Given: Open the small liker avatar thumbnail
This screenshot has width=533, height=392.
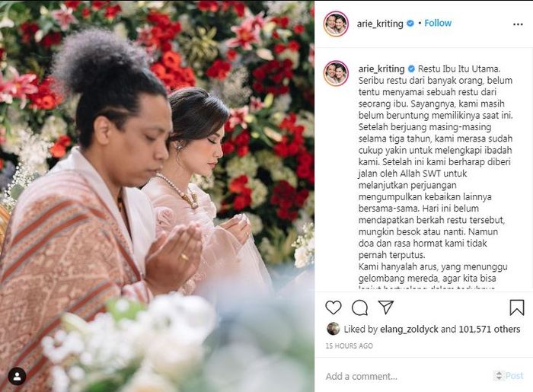Looking at the screenshot, I should click(333, 329).
